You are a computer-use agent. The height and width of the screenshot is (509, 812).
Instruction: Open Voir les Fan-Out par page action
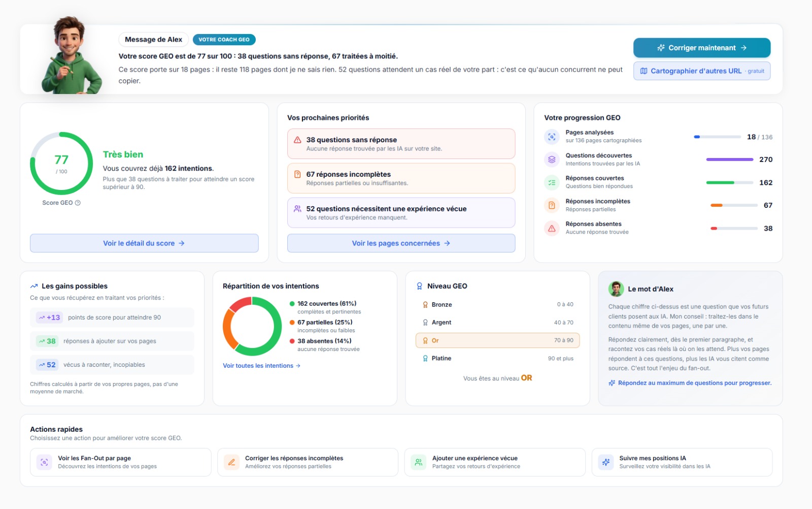(121, 462)
